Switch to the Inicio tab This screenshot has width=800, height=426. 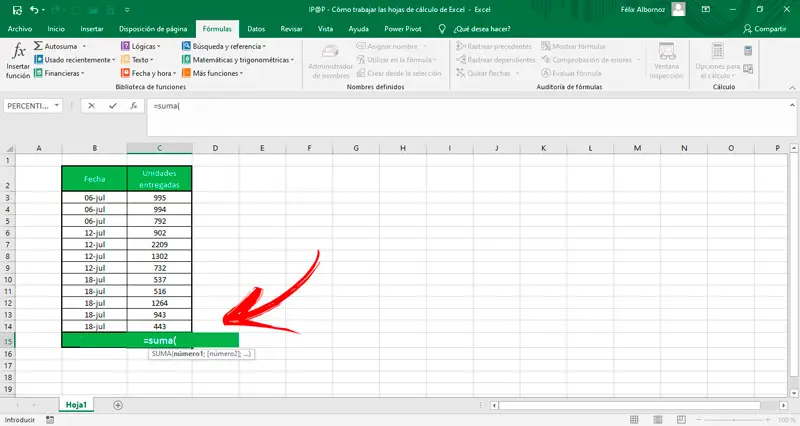[56, 29]
